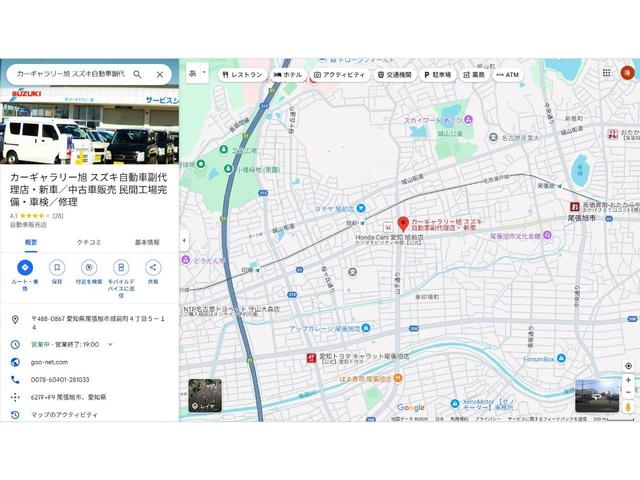Switch to the 基本情報 tab
Viewport: 640px width, 480px height.
146,242
